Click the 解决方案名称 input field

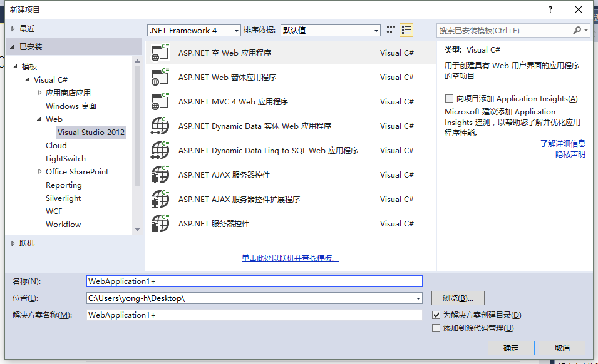(254, 315)
